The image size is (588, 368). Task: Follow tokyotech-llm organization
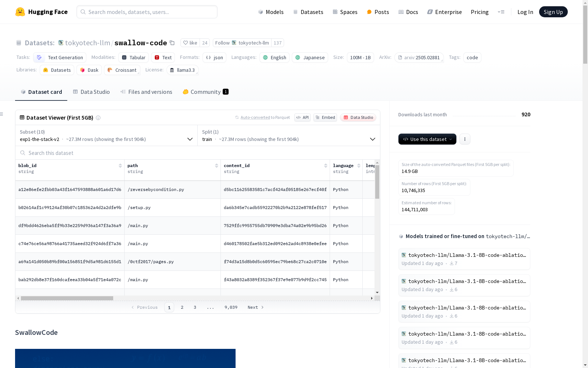(x=242, y=43)
